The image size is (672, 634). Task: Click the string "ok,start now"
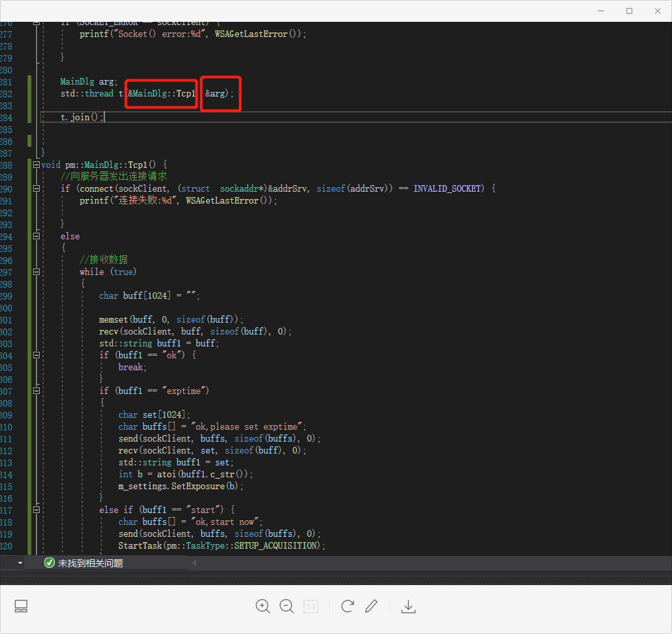point(225,522)
